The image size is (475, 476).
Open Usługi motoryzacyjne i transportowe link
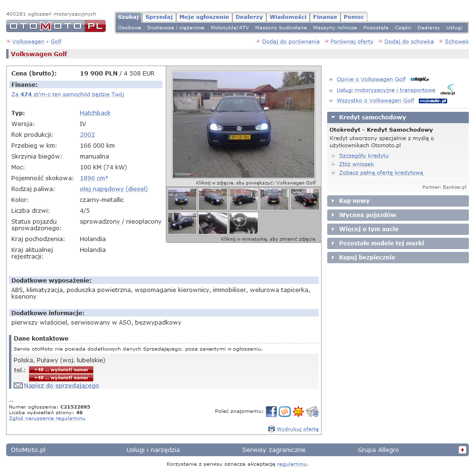click(386, 90)
